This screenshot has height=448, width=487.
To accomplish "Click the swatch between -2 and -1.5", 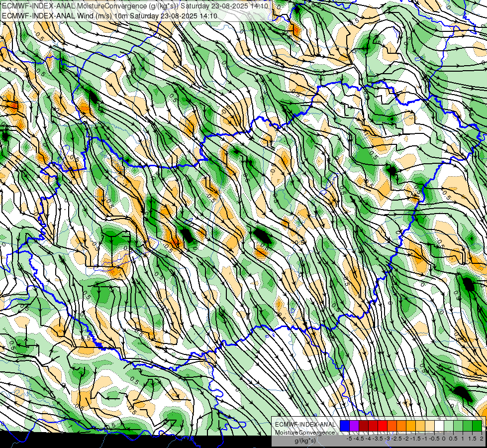I will (411, 426).
